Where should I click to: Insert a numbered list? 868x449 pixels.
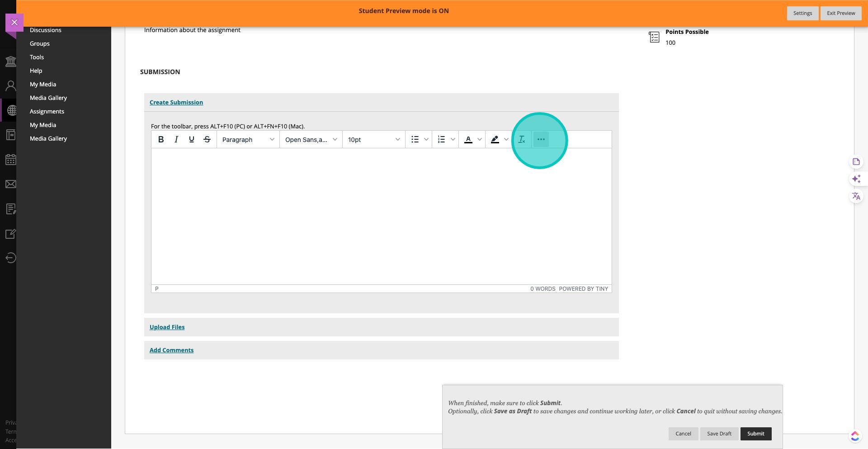tap(441, 140)
